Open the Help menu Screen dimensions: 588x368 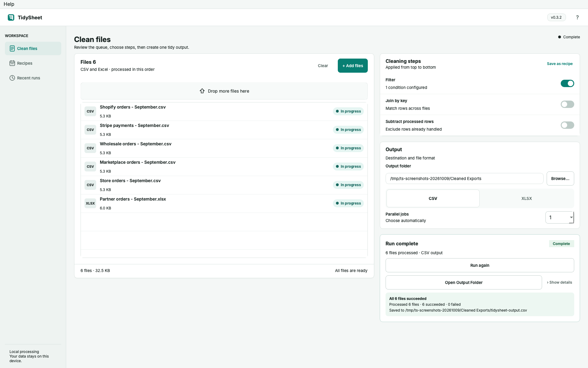[9, 4]
